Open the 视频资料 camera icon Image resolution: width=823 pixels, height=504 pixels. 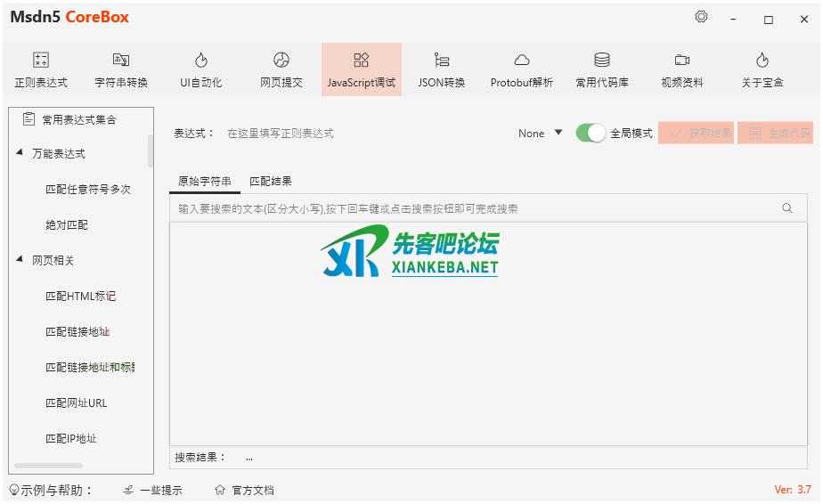[682, 61]
